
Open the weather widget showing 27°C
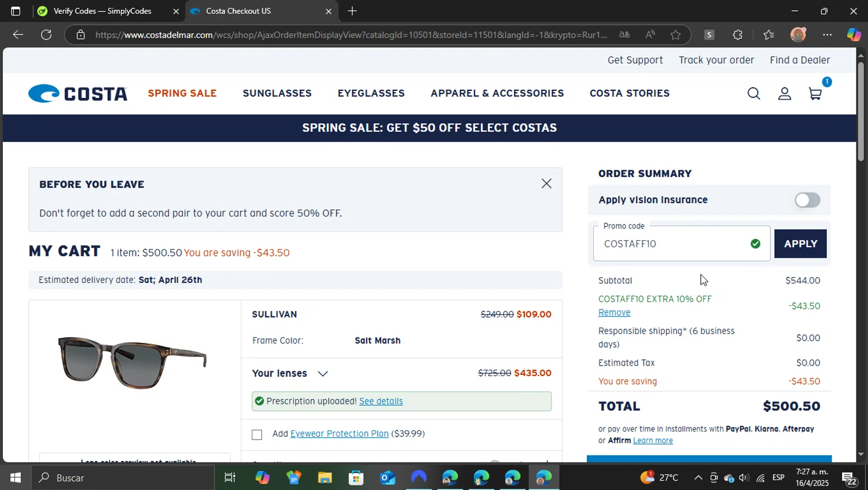tap(659, 478)
